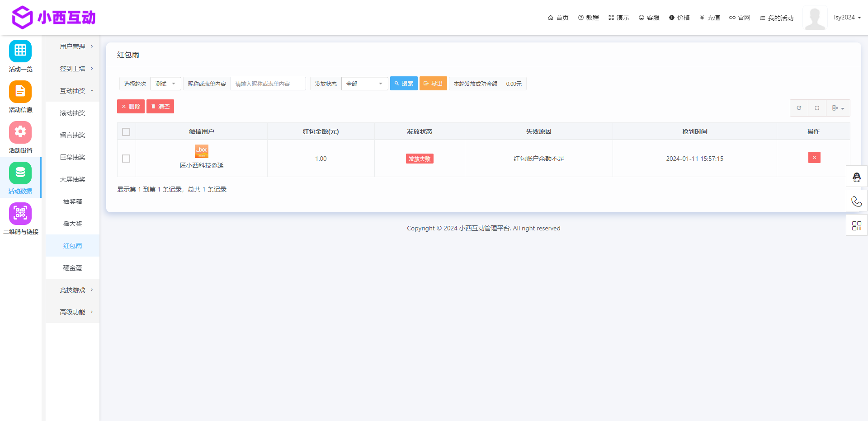The height and width of the screenshot is (421, 868).
Task: Open 充值 in top nav
Action: 710,18
